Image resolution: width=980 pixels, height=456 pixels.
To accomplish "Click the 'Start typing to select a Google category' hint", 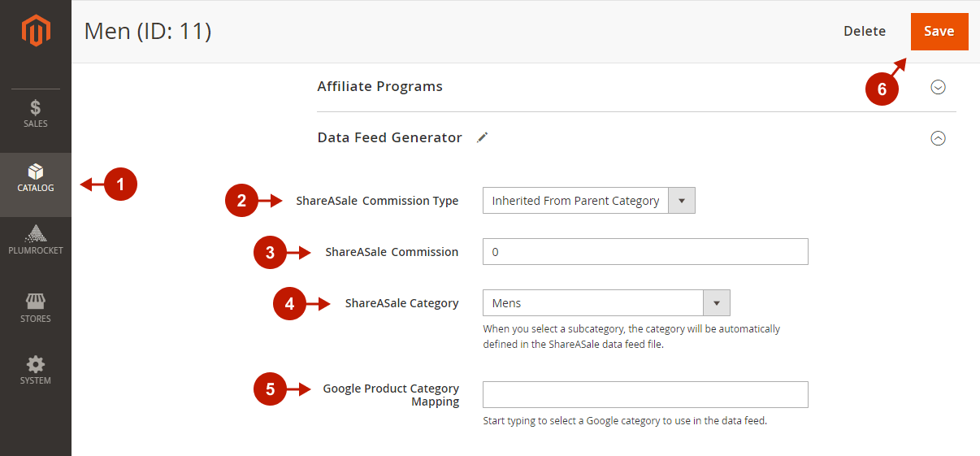I will tap(625, 421).
